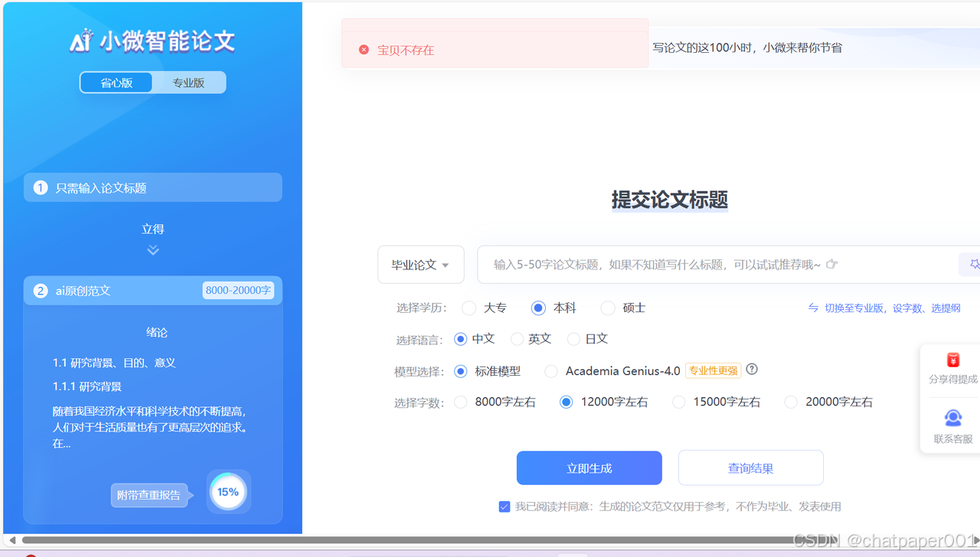Viewport: 980px width, 557px height.
Task: Click 切换至专业版,设字数、选提纲 link
Action: click(892, 308)
